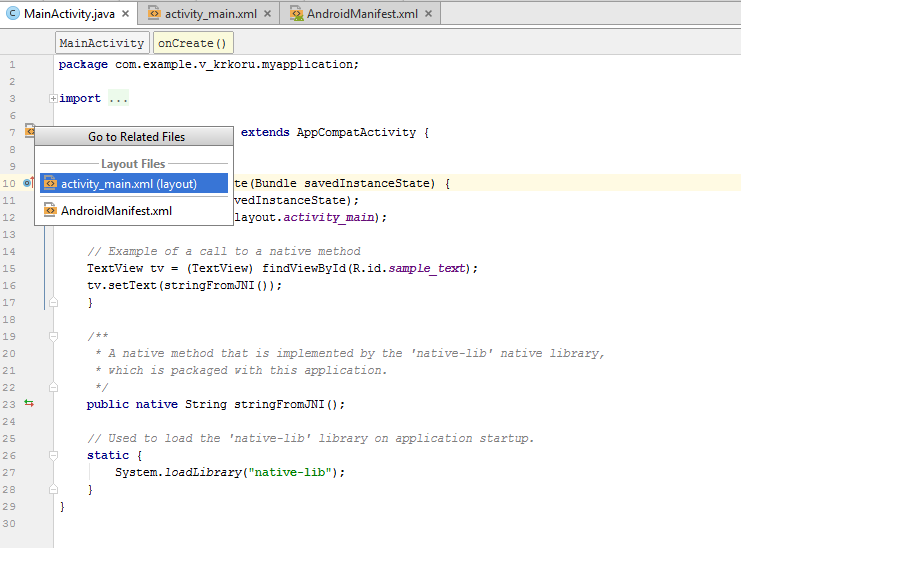This screenshot has width=900, height=569.
Task: Click the Go to Related Files popup title
Action: tap(136, 137)
